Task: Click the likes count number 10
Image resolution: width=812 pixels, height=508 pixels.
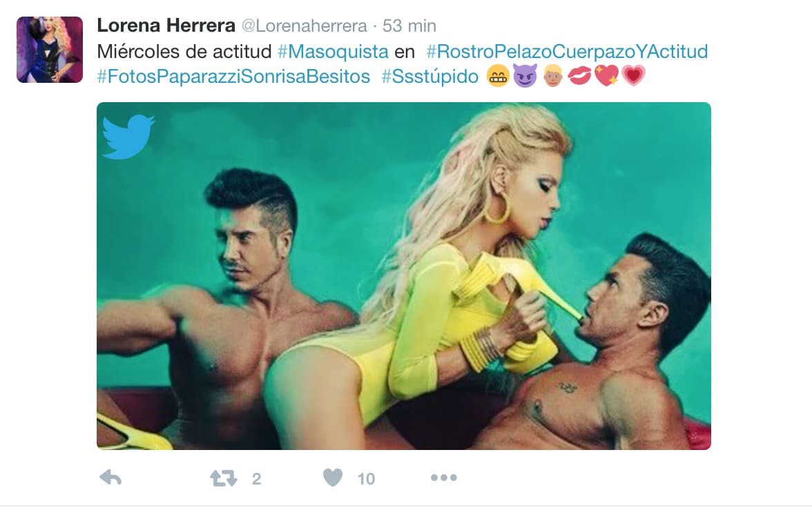Action: coord(366,479)
